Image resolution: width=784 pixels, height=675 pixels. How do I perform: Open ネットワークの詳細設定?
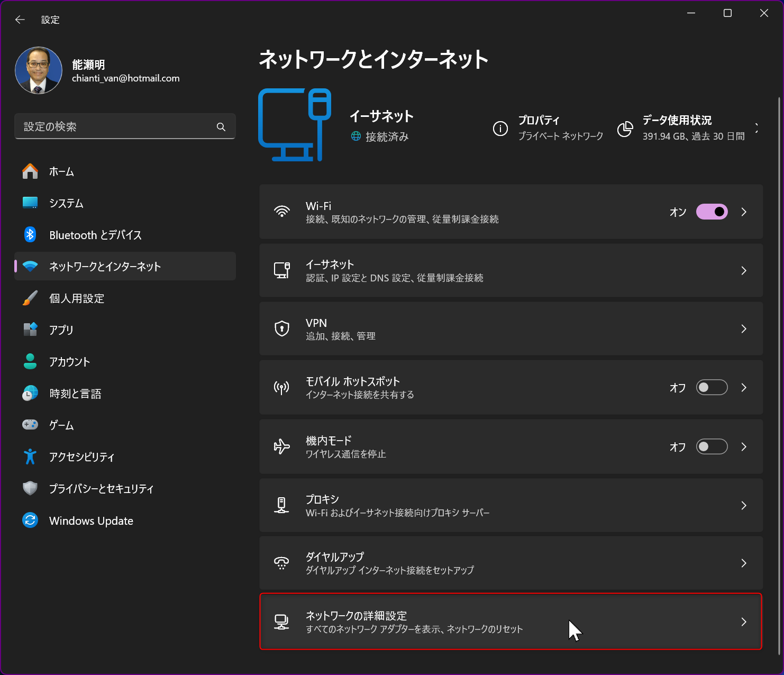(511, 622)
